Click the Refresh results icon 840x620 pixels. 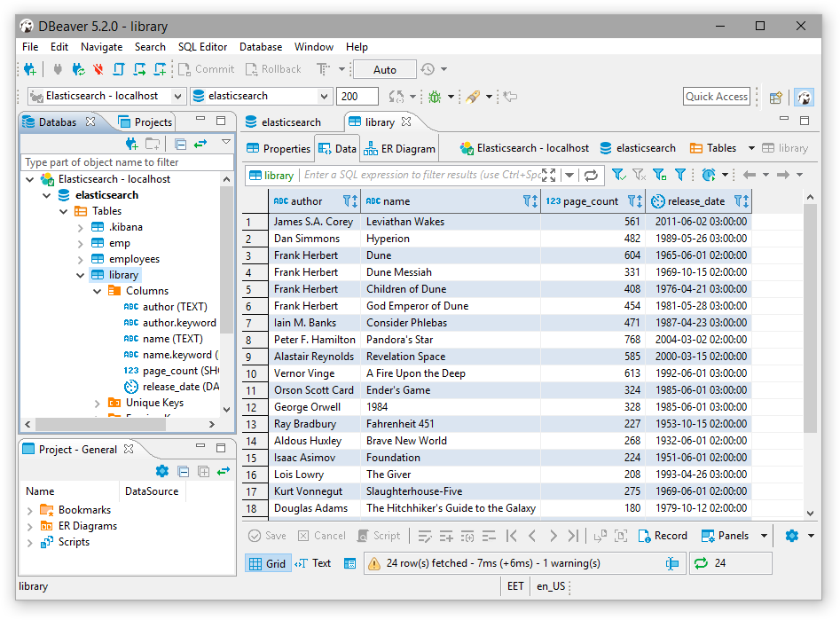point(593,174)
